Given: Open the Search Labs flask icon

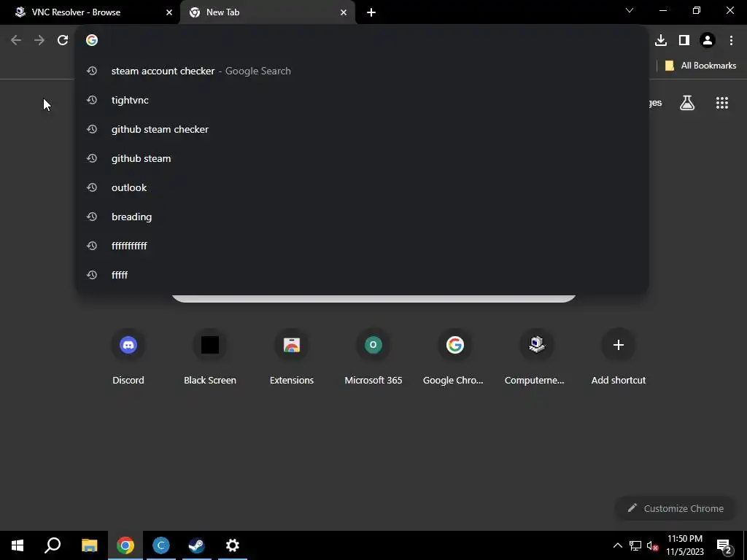Looking at the screenshot, I should click(687, 102).
